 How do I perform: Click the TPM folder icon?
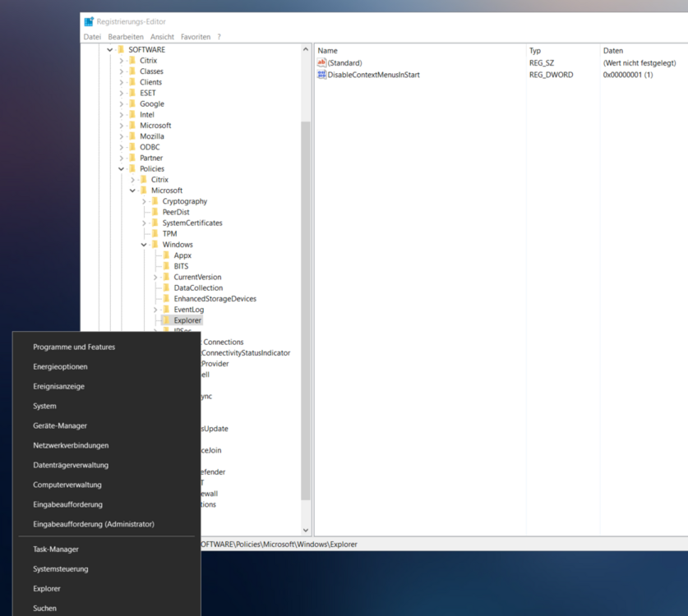(155, 233)
